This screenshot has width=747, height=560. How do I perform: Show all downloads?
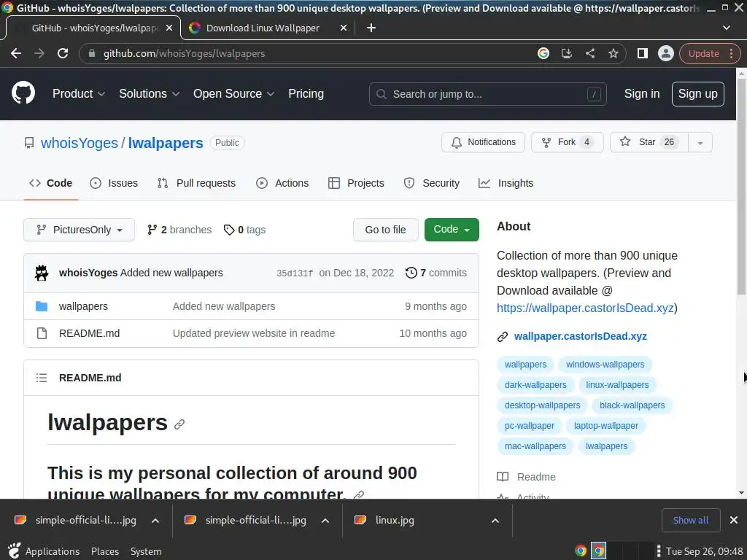pos(690,520)
